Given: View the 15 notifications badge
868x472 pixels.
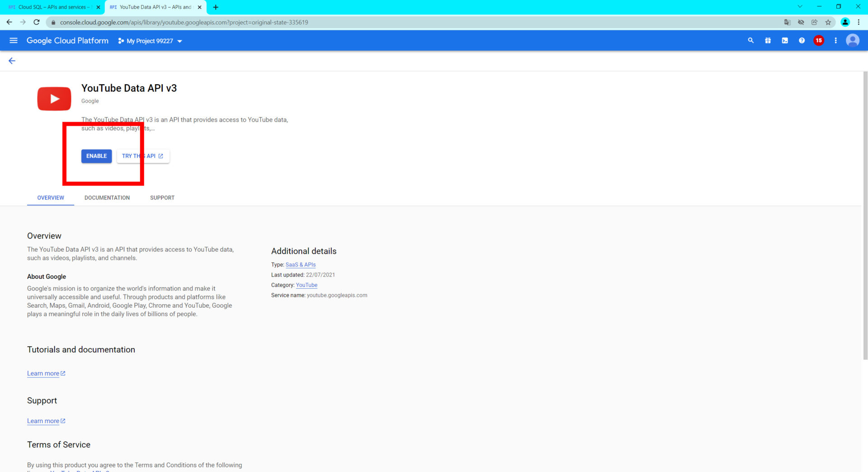Looking at the screenshot, I should click(x=819, y=41).
